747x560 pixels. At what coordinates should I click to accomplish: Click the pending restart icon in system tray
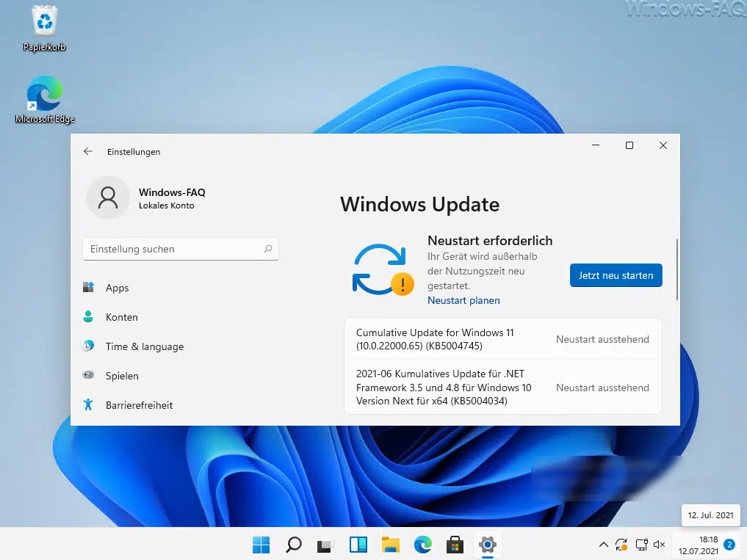(x=621, y=545)
